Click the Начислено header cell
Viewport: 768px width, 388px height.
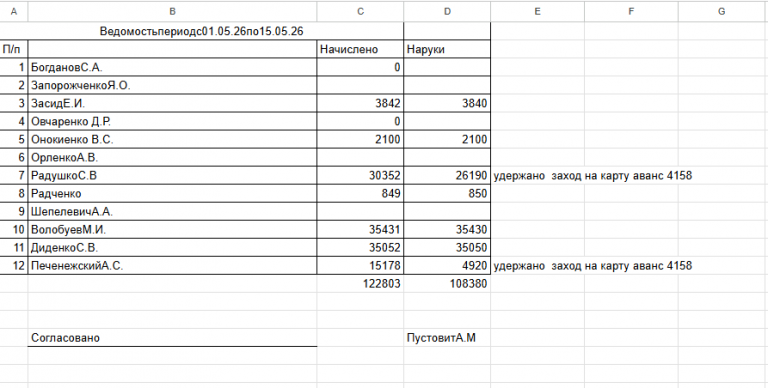click(360, 49)
